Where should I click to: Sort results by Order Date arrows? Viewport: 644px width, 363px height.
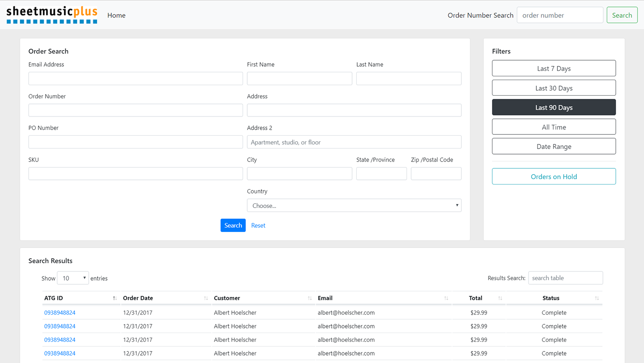[x=206, y=298]
